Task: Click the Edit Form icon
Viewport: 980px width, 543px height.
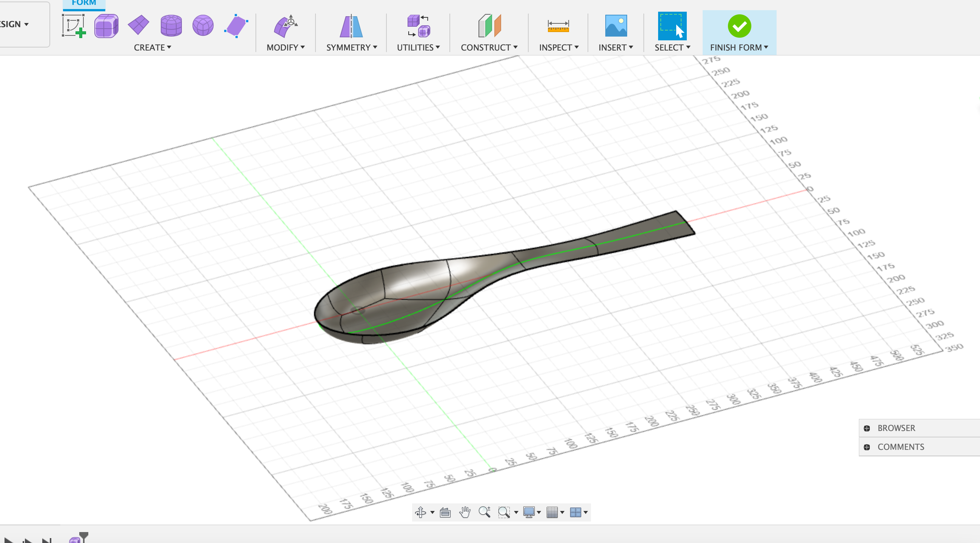Action: coord(285,26)
